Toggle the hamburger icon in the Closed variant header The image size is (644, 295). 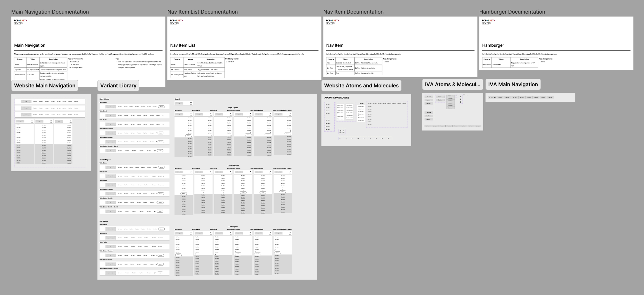(191, 103)
